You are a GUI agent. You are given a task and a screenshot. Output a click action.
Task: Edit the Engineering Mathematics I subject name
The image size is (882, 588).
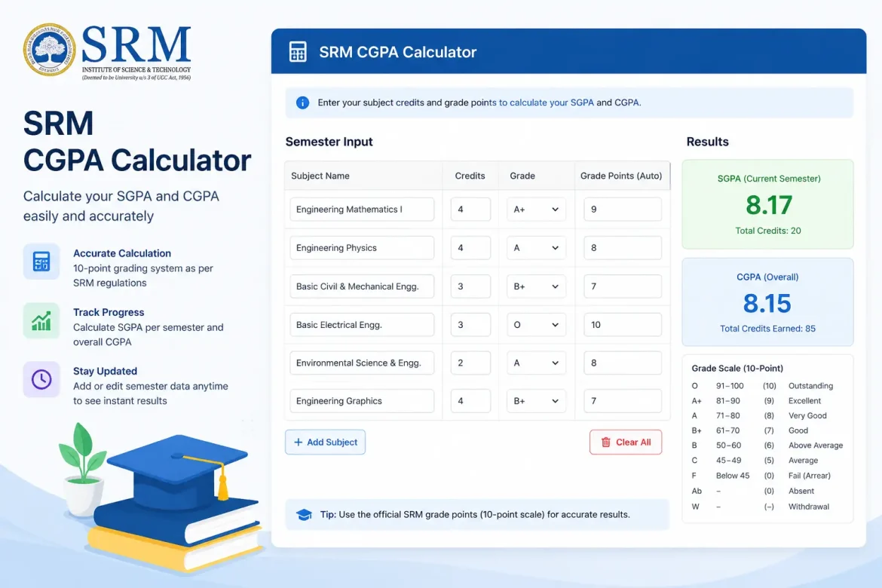[362, 210]
